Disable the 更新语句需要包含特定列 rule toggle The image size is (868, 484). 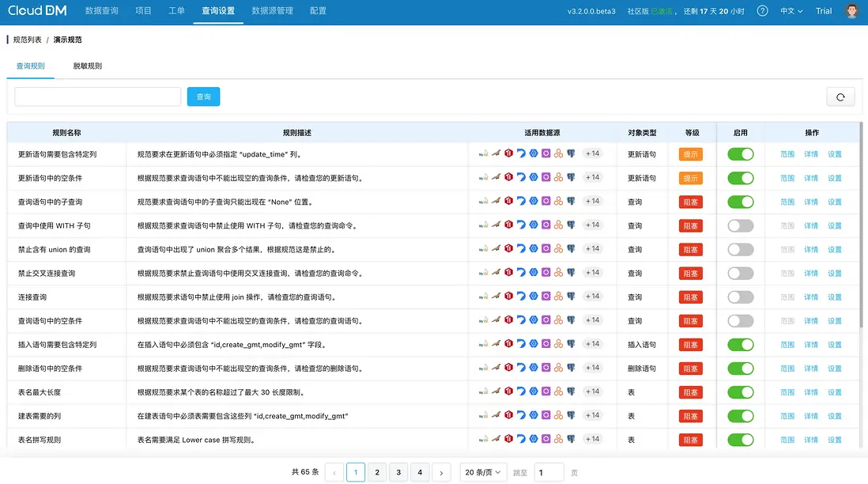pyautogui.click(x=741, y=154)
